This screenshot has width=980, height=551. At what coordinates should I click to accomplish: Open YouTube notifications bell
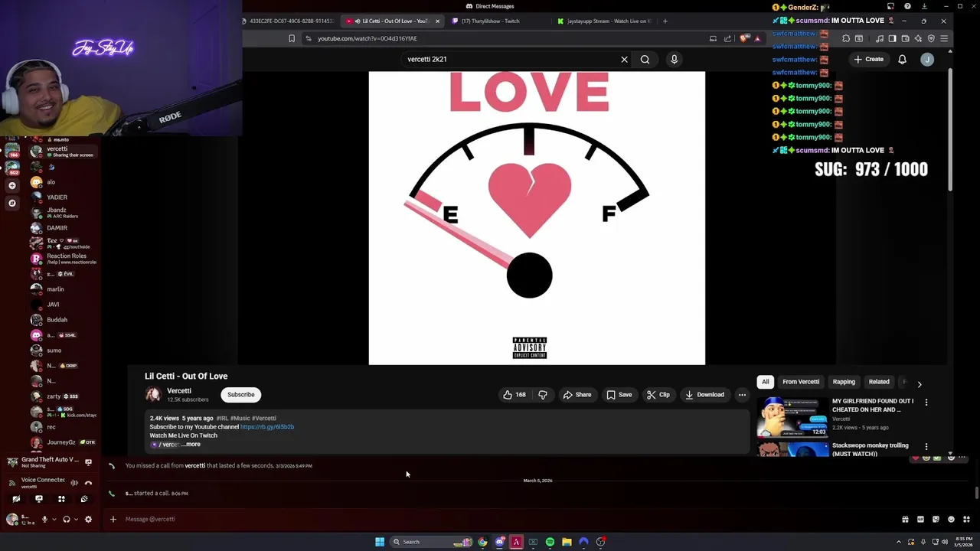pos(902,59)
